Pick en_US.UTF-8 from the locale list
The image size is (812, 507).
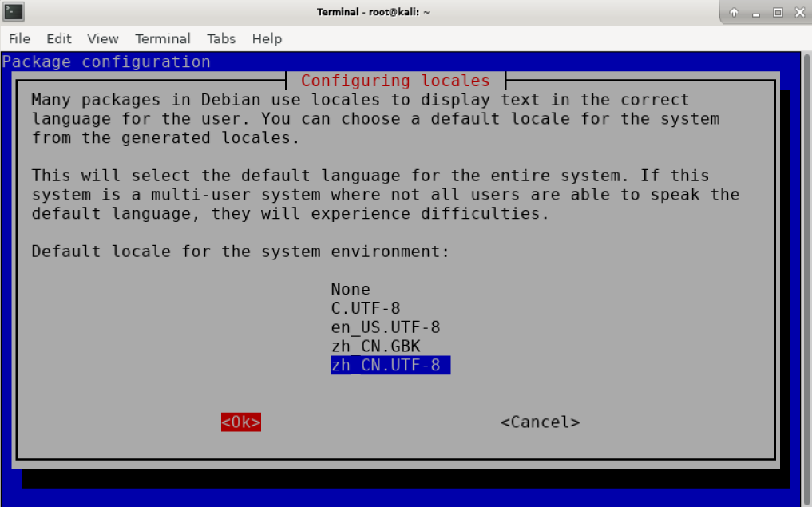[x=386, y=327]
